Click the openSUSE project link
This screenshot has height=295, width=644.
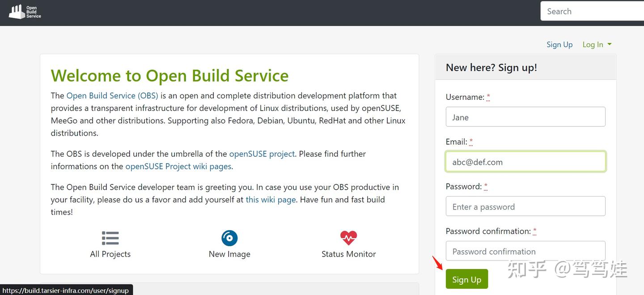click(262, 154)
